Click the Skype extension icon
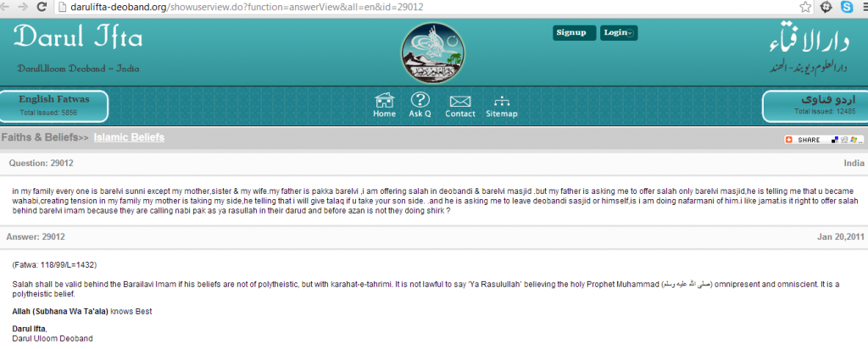The height and width of the screenshot is (349, 868). 847,7
